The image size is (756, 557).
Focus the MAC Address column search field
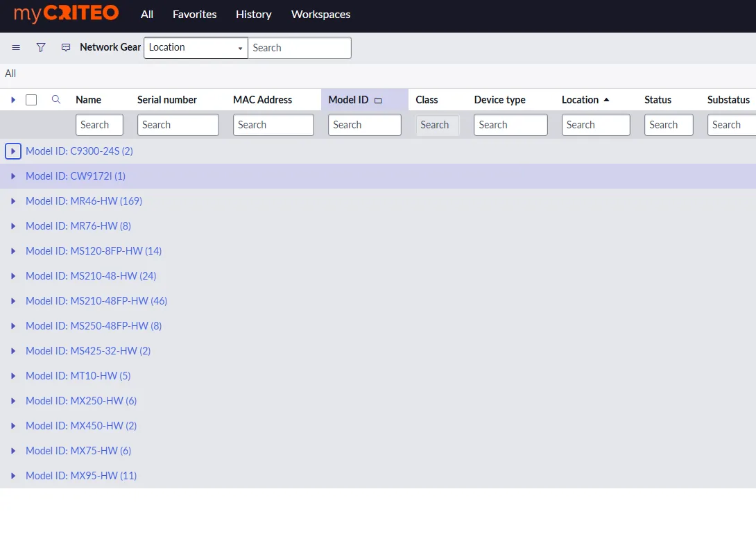tap(273, 125)
